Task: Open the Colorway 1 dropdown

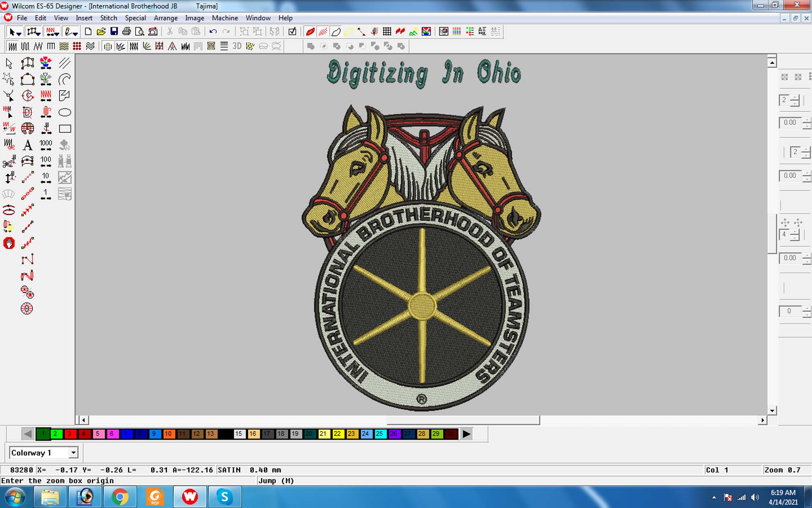Action: pos(73,452)
